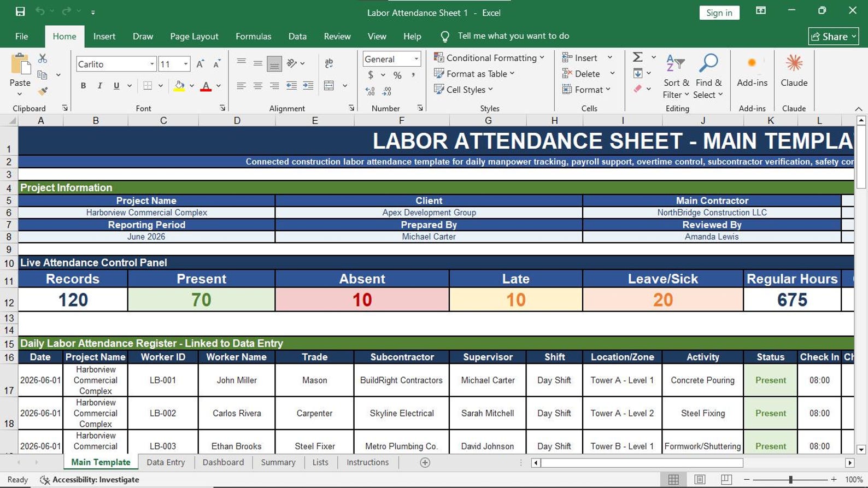Click the Save icon in title bar

(20, 11)
